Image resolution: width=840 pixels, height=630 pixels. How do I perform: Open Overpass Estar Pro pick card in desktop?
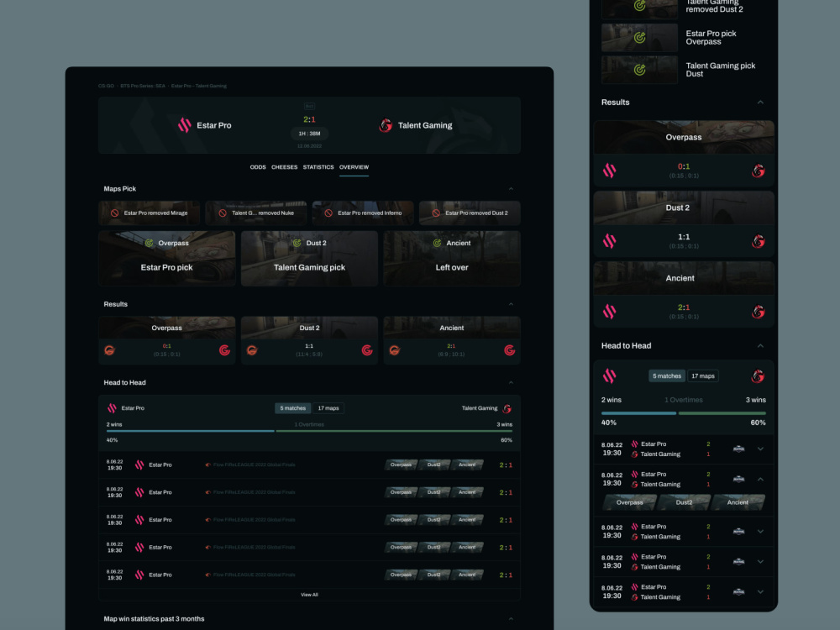pos(166,258)
